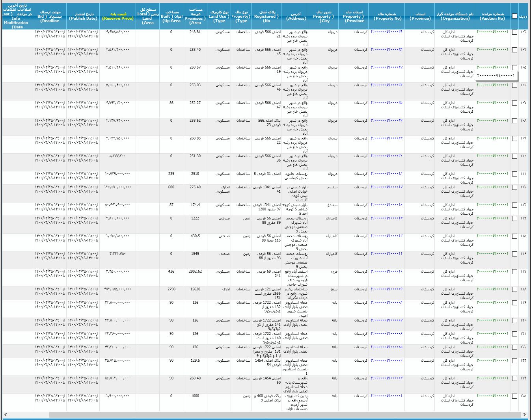Click the Auction No column header

[x=492, y=16]
